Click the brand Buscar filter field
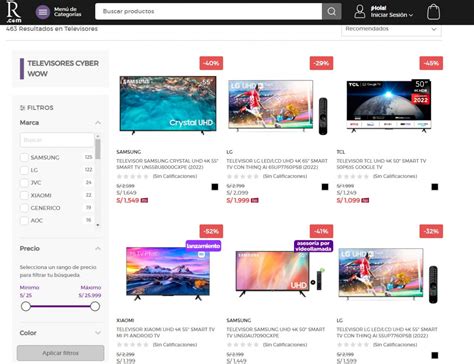 pos(57,140)
